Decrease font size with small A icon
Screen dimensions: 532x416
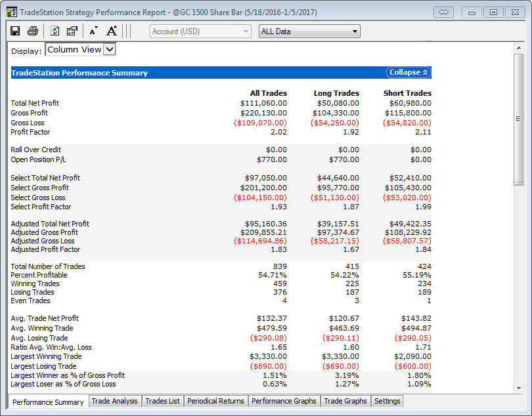pos(93,31)
